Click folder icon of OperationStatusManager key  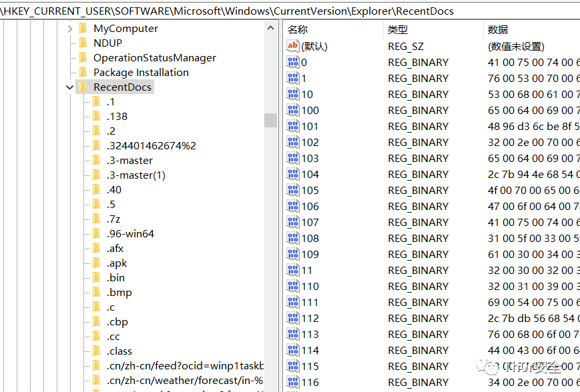(x=83, y=57)
